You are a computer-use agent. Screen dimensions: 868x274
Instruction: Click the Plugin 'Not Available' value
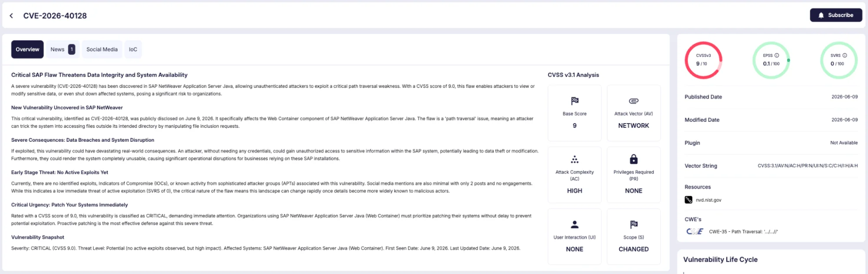pos(844,143)
